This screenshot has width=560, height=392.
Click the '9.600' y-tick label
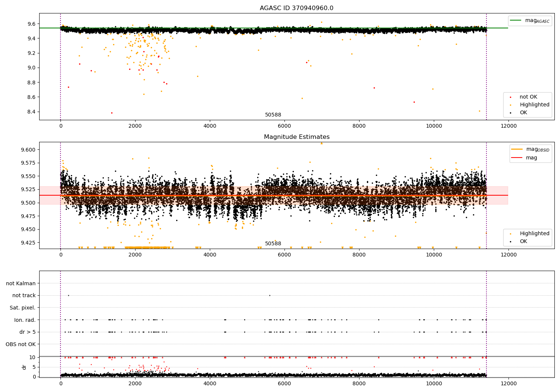click(28, 150)
